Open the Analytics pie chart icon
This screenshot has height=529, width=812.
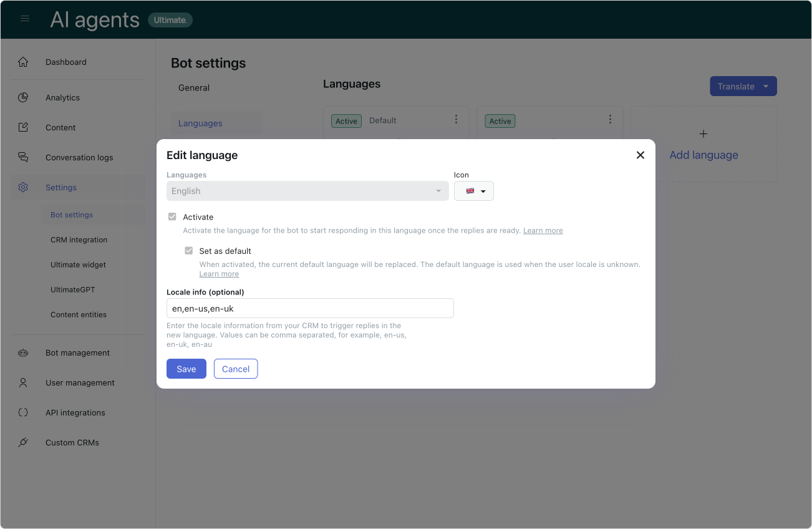[23, 97]
